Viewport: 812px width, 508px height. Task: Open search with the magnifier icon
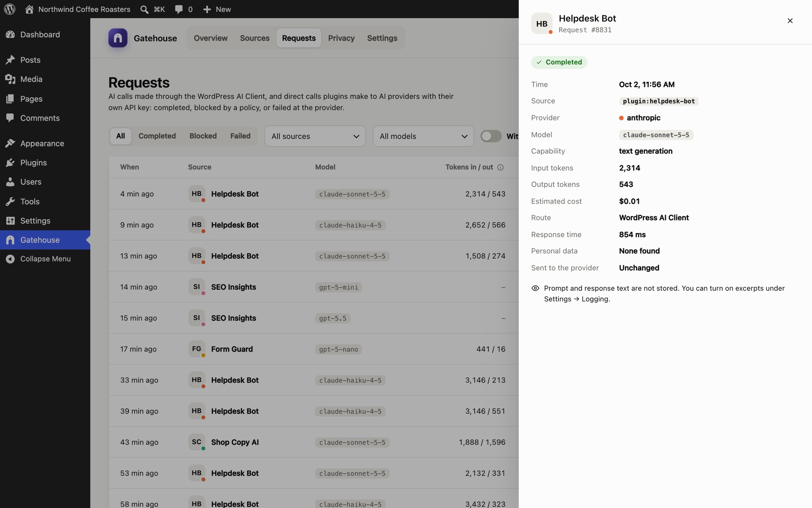[x=144, y=9]
